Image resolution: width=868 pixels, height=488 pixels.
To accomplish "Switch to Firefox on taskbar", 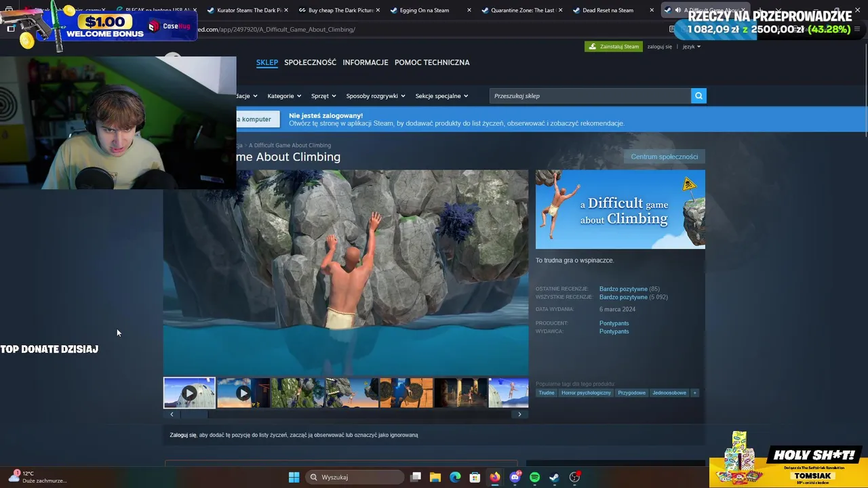I will (x=495, y=477).
